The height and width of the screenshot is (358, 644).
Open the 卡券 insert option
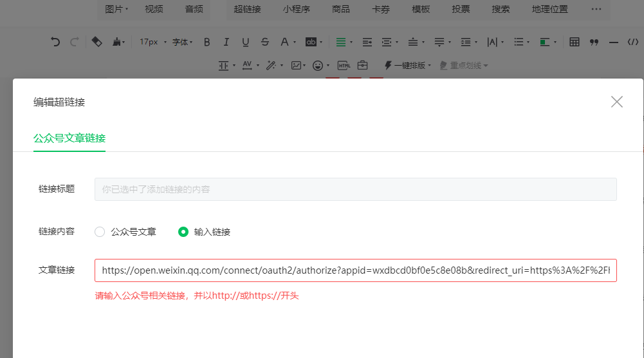click(x=381, y=9)
